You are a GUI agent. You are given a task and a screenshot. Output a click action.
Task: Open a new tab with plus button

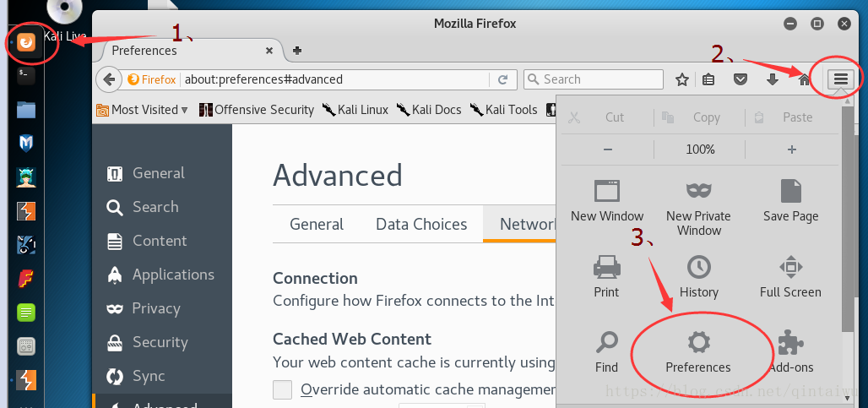297,51
